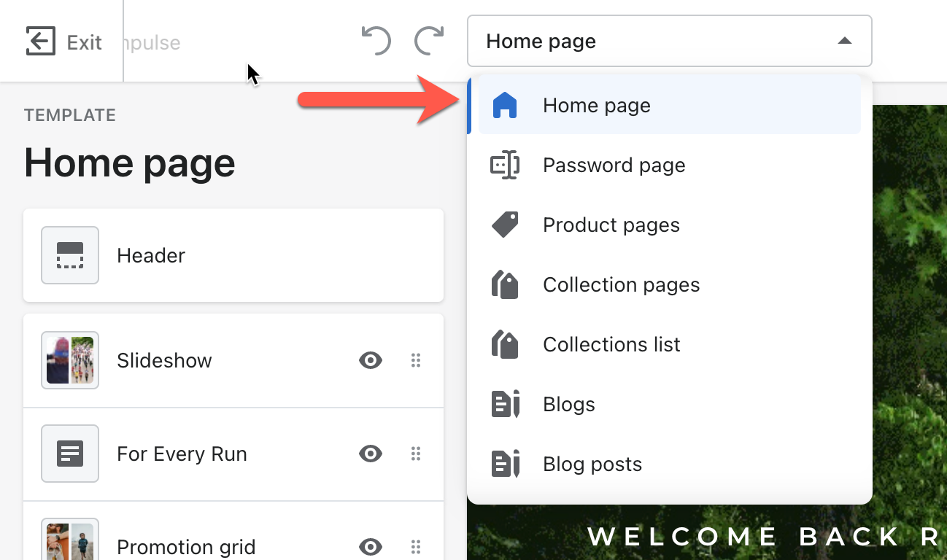Click the WELCOME BACK banner text
This screenshot has height=560, width=947.
(x=763, y=537)
